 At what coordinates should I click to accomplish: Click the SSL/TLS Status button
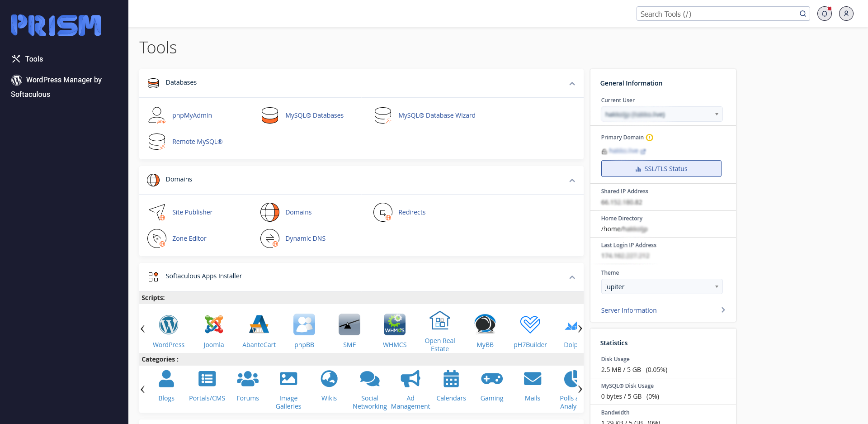[x=661, y=169]
